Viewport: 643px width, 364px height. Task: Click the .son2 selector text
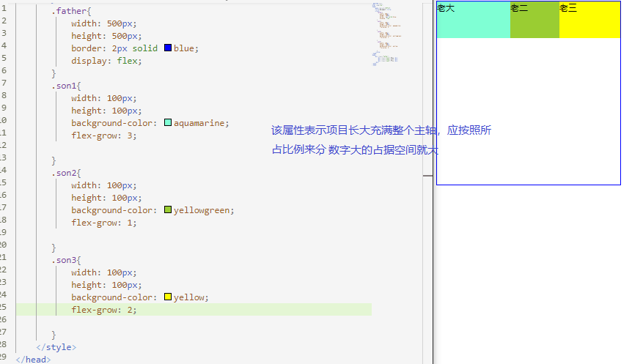(64, 173)
